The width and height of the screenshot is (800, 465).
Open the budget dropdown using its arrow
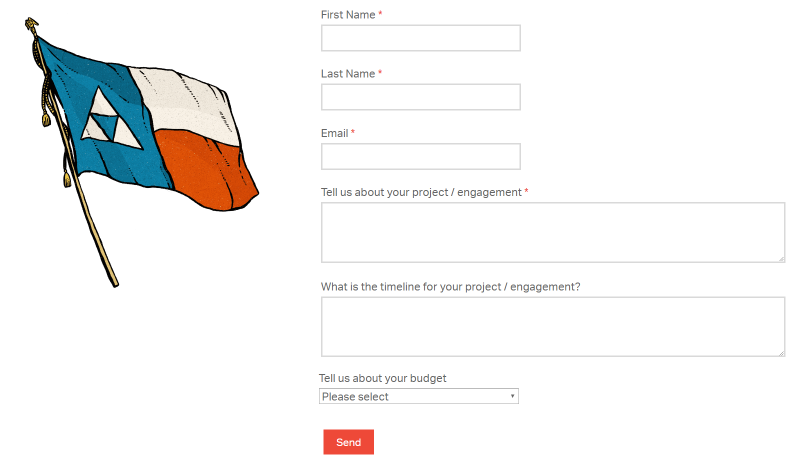point(512,396)
